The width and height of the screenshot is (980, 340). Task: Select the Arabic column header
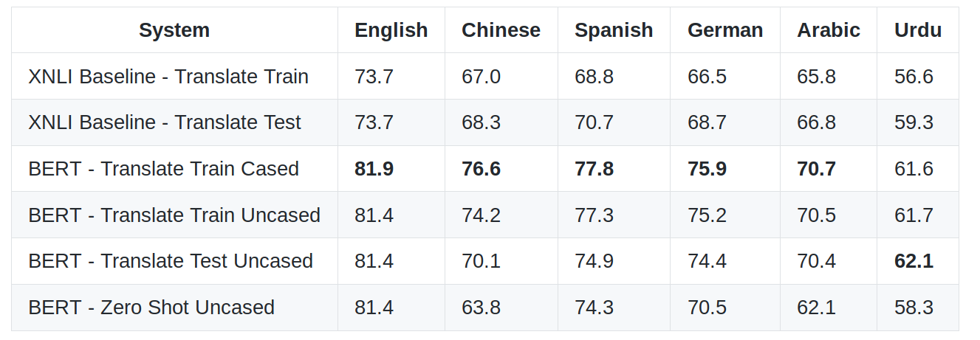pos(829,30)
